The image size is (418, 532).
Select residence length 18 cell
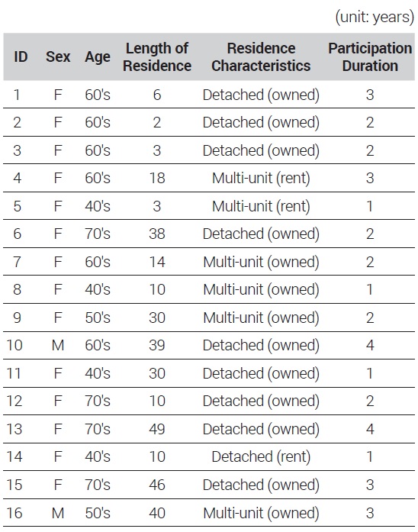(x=157, y=178)
